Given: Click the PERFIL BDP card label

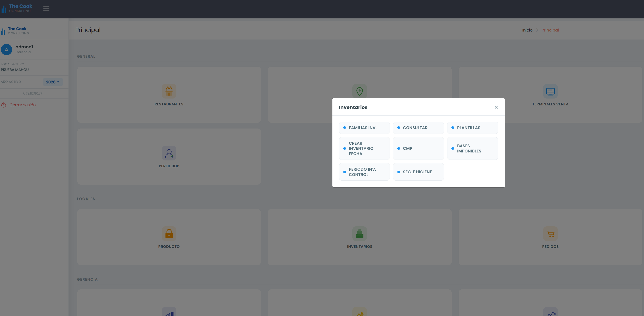Looking at the screenshot, I should pos(169,166).
